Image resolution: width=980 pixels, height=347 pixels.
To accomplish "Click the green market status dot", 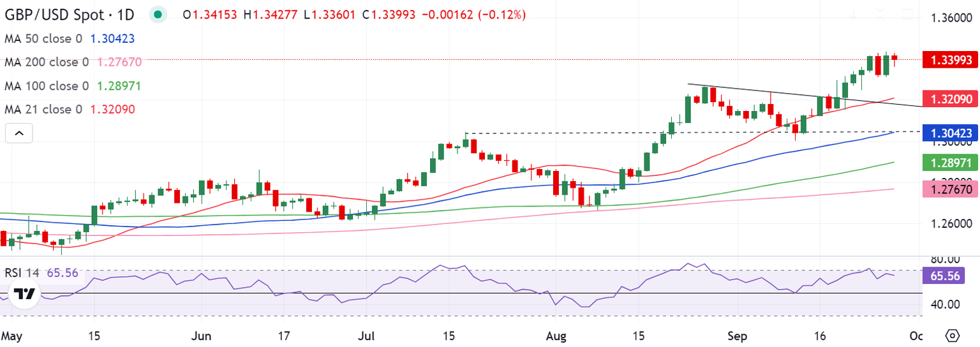I will [157, 14].
